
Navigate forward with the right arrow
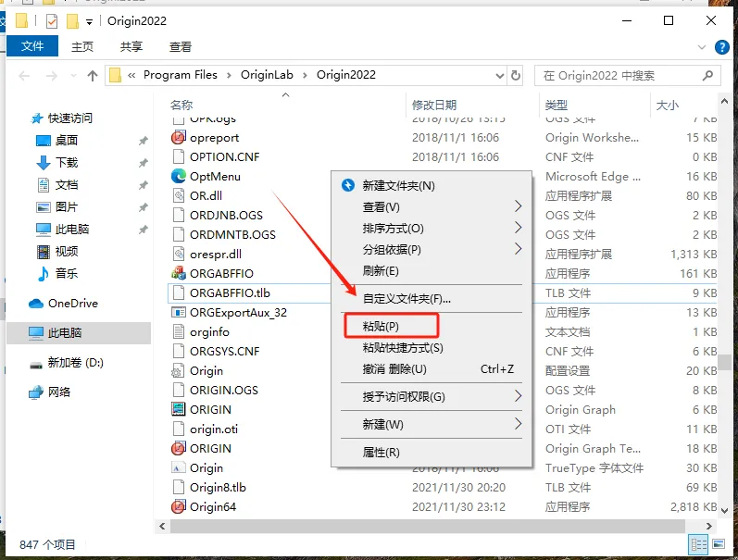pyautogui.click(x=52, y=75)
